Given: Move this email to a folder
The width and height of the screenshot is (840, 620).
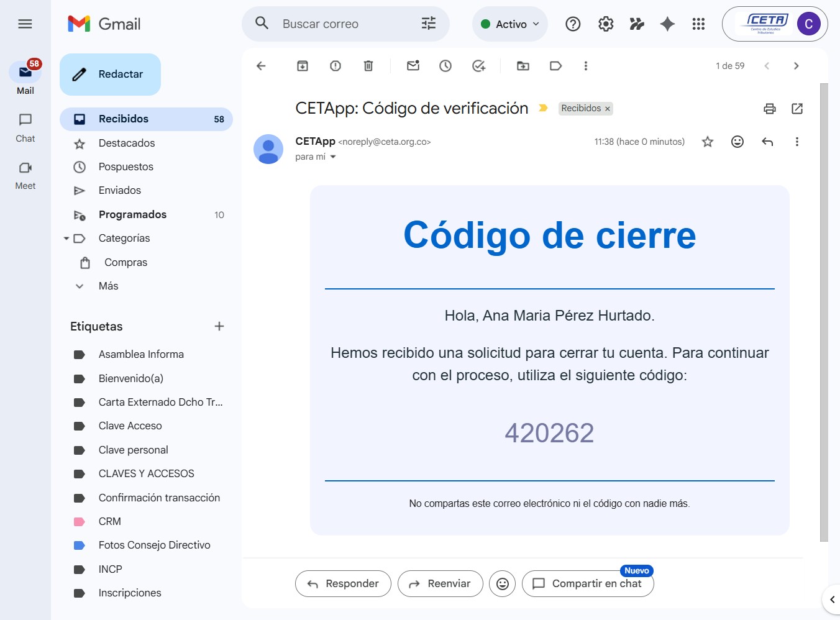Looking at the screenshot, I should 523,66.
